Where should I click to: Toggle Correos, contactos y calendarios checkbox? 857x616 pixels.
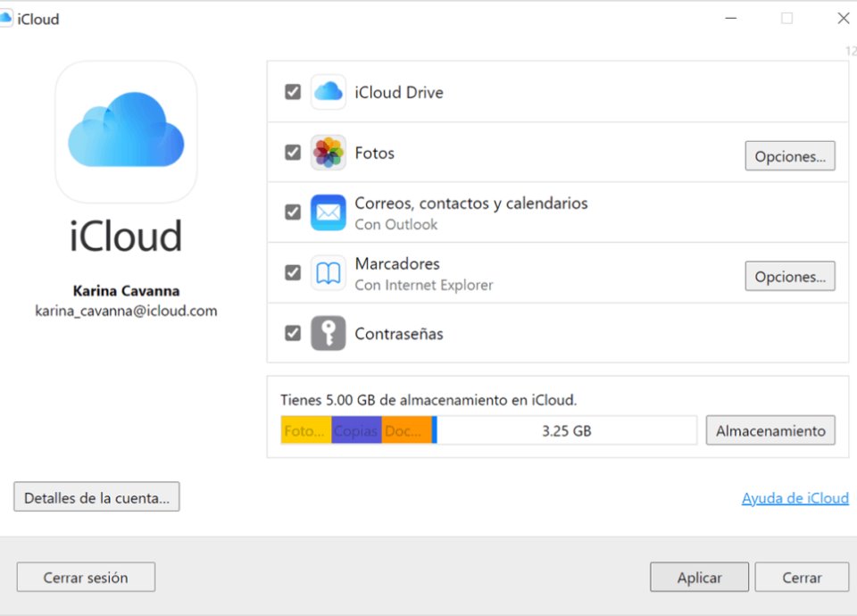click(293, 212)
